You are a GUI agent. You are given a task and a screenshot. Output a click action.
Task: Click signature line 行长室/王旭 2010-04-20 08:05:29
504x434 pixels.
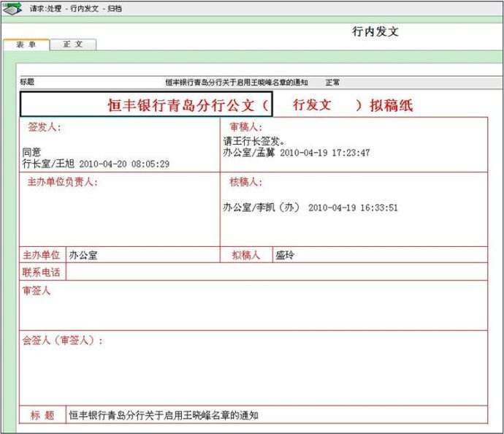[96, 164]
